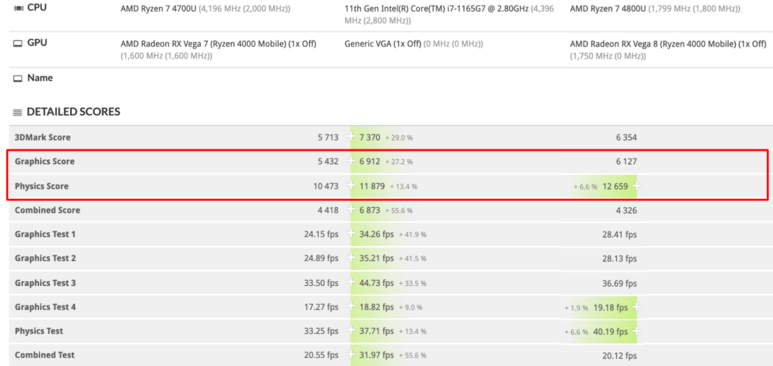Click the Combined Test row label
The image size is (773, 366).
point(44,355)
